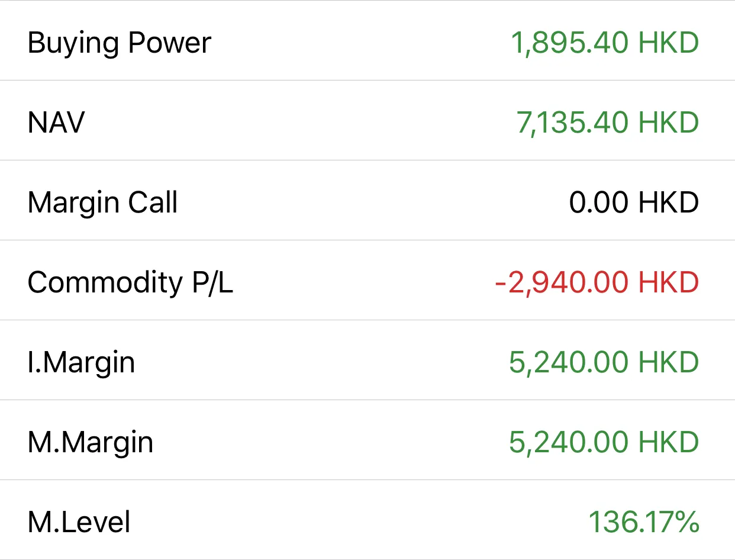Select the I.Margin label

(x=81, y=363)
